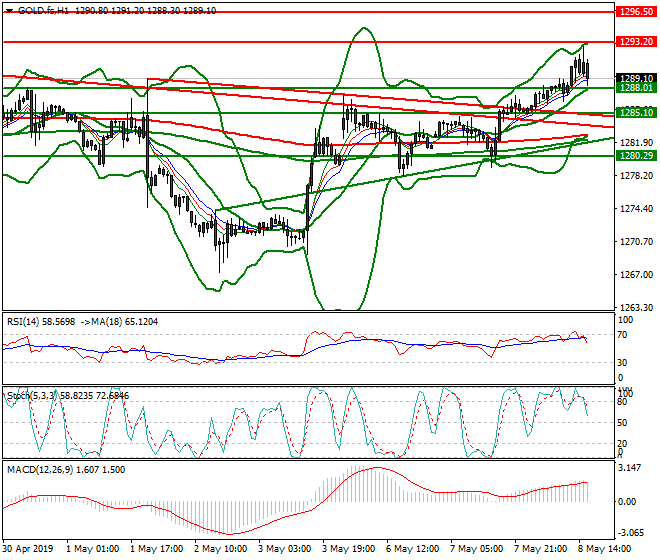660x560 pixels.
Task: Click the 1274.40 price scale value
Action: click(x=636, y=208)
